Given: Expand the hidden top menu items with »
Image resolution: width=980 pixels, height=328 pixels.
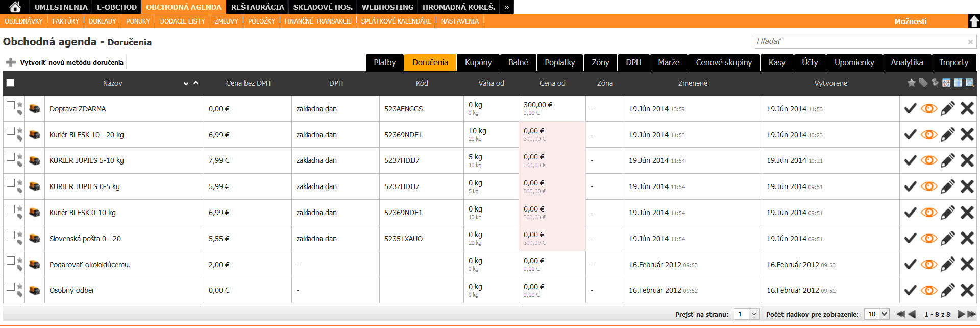Looking at the screenshot, I should point(506,7).
